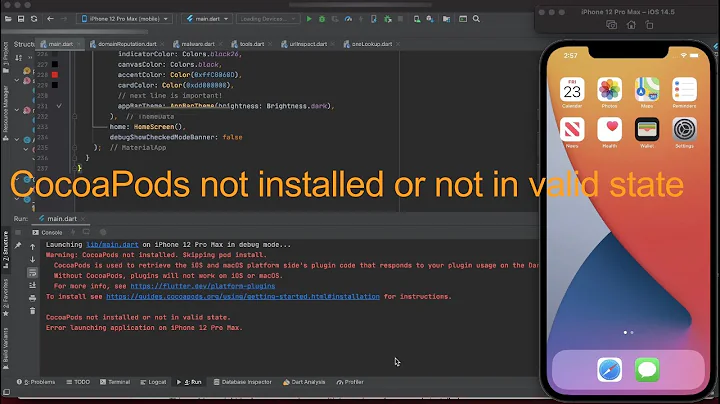
Task: Click the console print icon
Action: click(33, 298)
